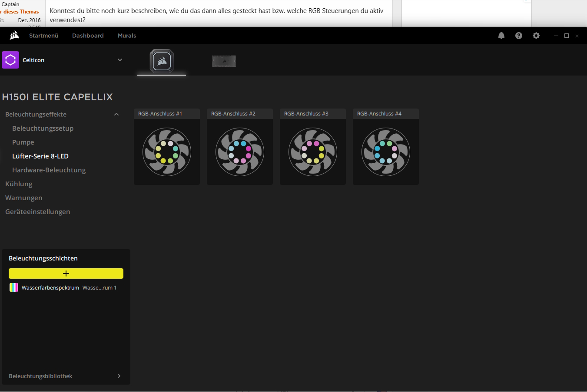Open Geräteeinstellungen section
Viewport: 587px width, 392px height.
[37, 212]
